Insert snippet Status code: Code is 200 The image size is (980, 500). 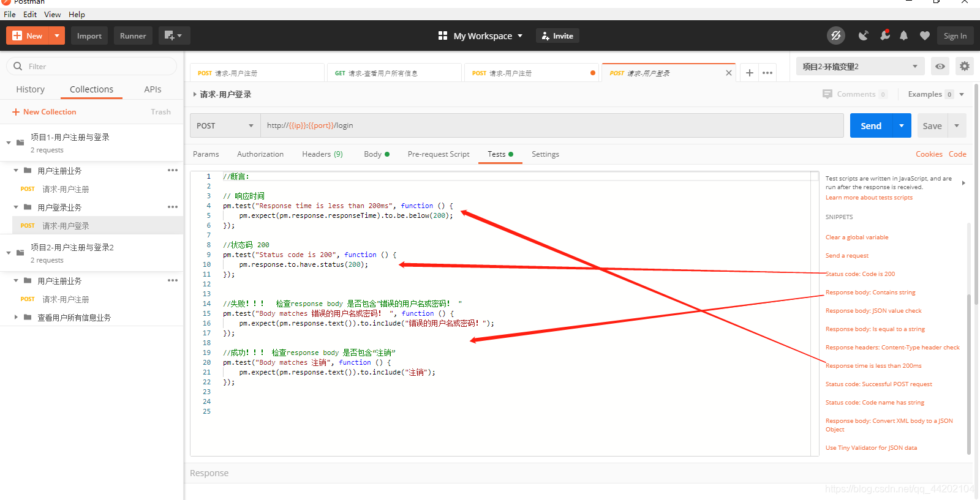point(860,274)
